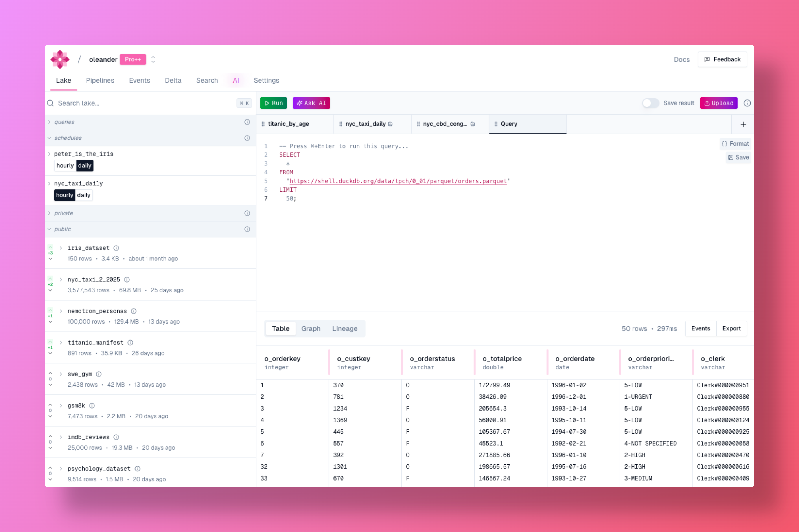Click the o_totalprice column resize handle

pos(547,362)
